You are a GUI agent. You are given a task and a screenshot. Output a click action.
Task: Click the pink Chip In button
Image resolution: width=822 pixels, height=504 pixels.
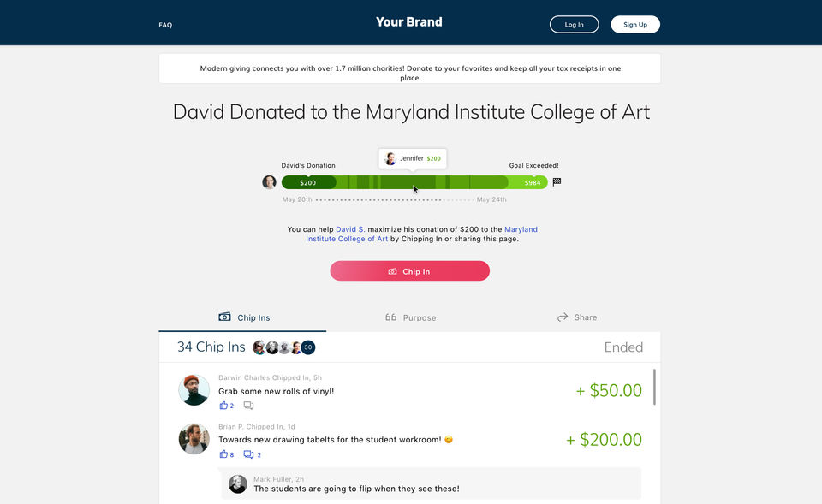[x=410, y=271]
